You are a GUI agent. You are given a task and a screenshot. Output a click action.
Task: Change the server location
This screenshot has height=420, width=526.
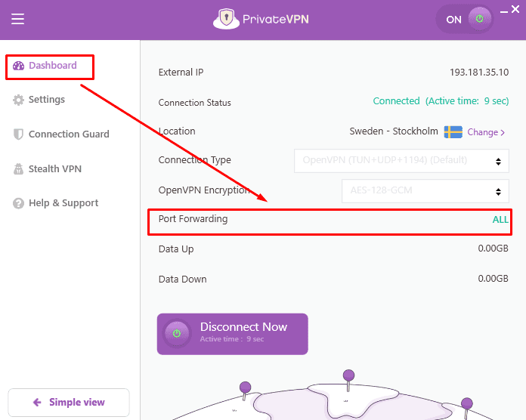pos(486,132)
